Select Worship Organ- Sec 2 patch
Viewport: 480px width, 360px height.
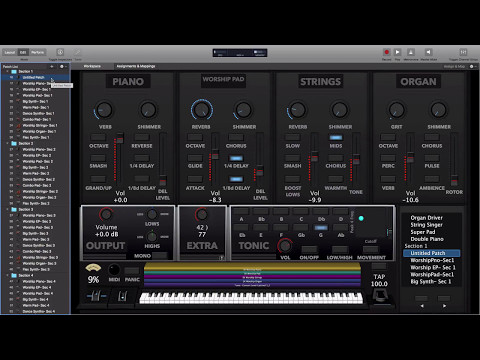[x=36, y=197]
